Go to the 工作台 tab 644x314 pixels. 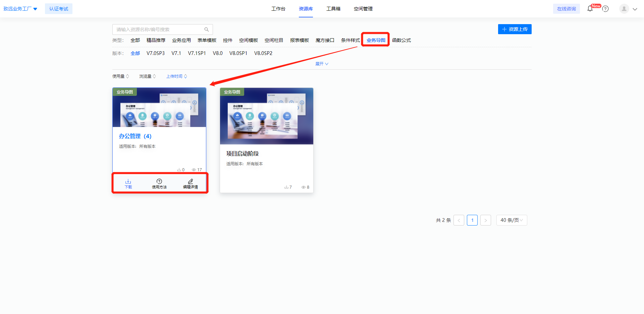click(x=278, y=9)
